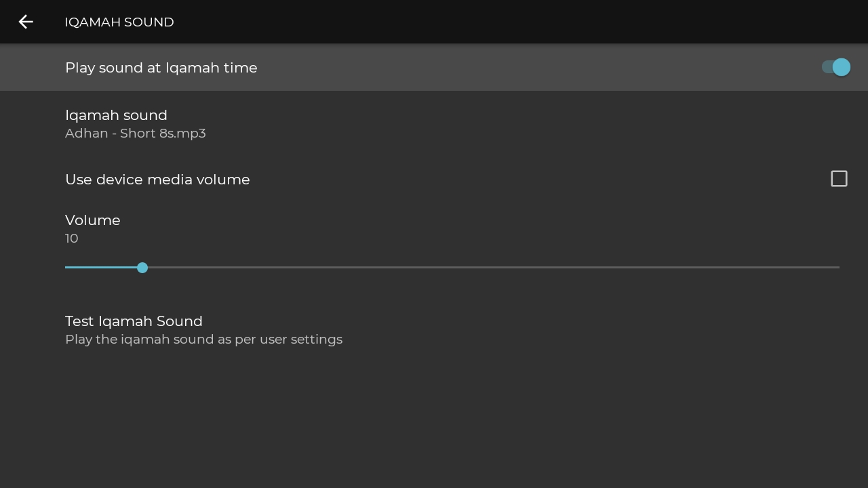This screenshot has width=868, height=488.
Task: Click the IQAMAH SOUND page title
Action: pyautogui.click(x=119, y=22)
